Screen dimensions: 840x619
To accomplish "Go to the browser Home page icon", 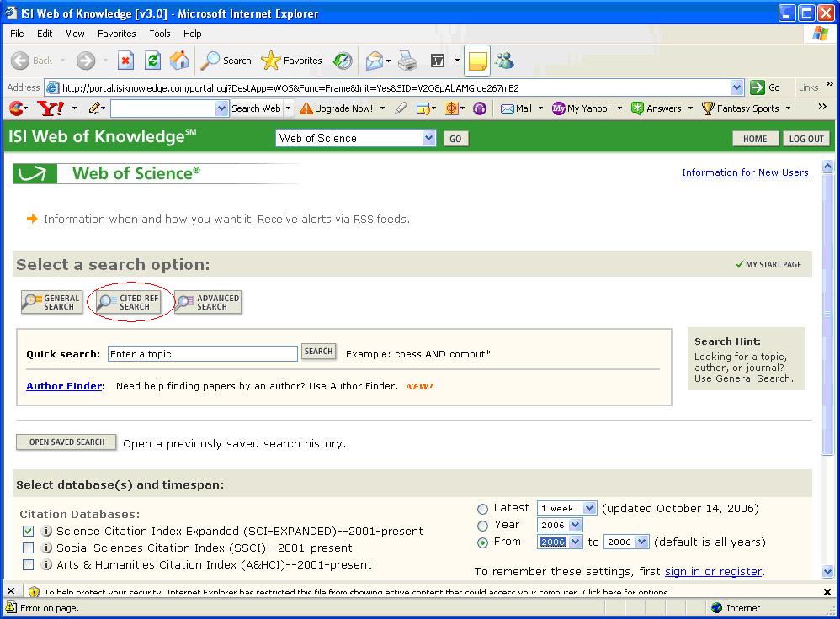I will tap(179, 60).
